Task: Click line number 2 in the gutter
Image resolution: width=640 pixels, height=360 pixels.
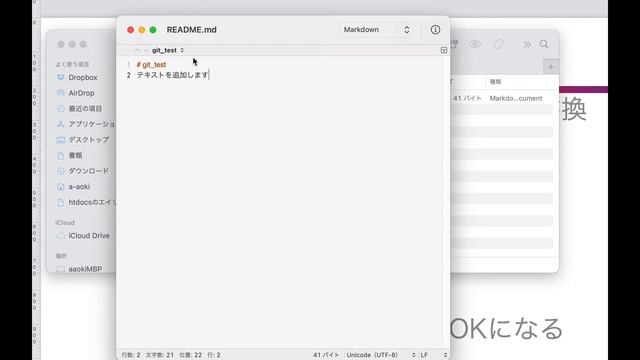Action: click(129, 75)
